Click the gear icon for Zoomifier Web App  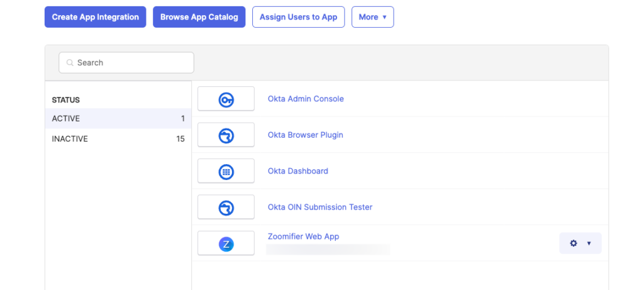(574, 243)
